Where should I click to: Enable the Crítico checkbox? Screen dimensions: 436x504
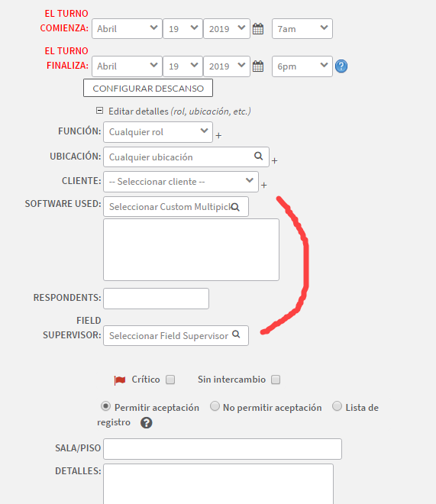(x=170, y=380)
